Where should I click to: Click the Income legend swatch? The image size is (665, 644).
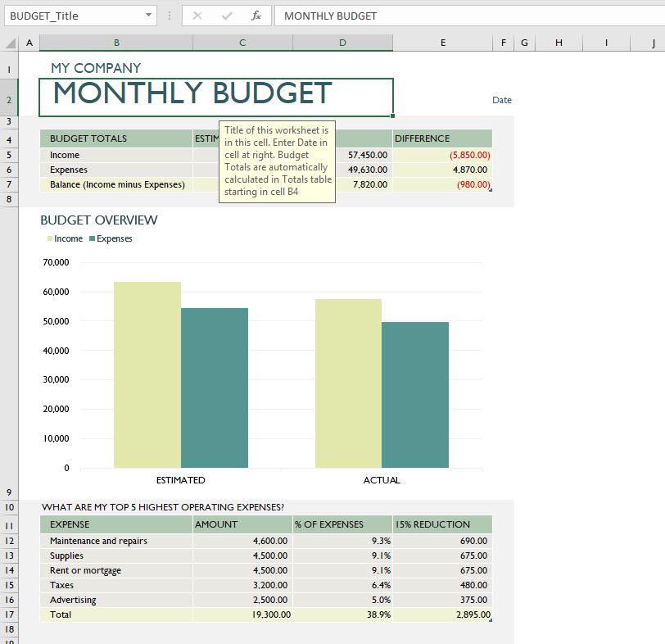pos(50,238)
